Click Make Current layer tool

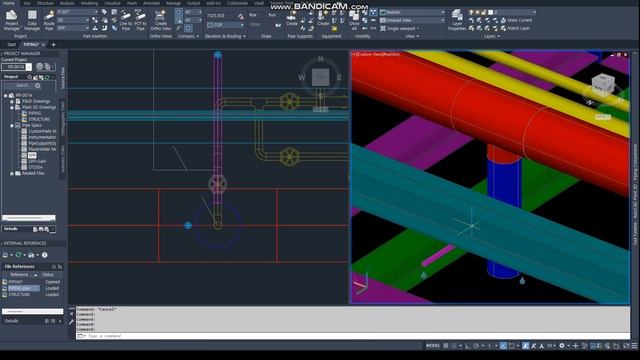(x=517, y=20)
